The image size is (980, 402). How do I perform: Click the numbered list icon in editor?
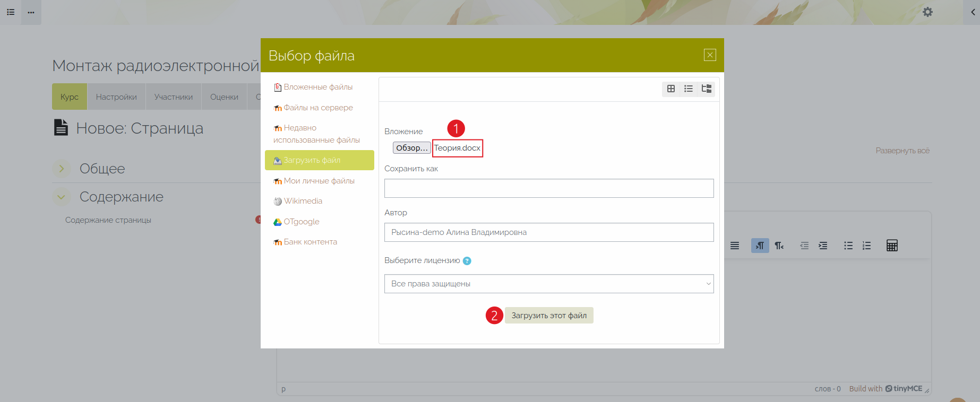point(866,246)
